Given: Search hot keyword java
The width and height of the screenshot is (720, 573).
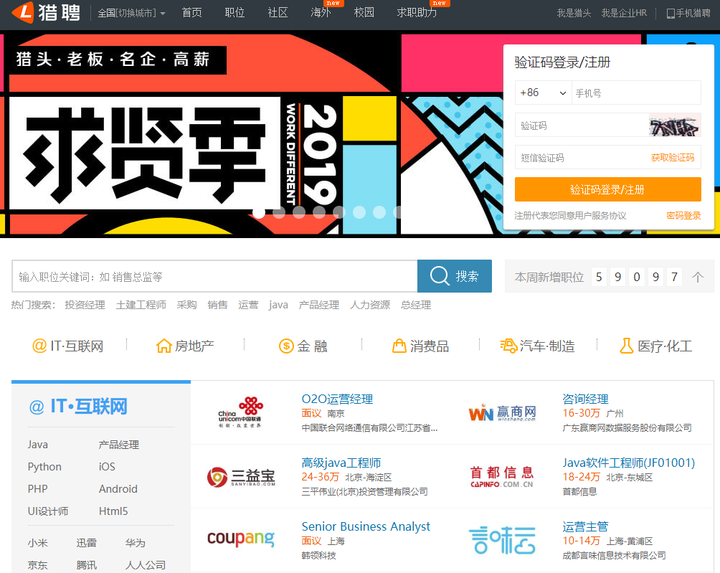Looking at the screenshot, I should coord(278,305).
